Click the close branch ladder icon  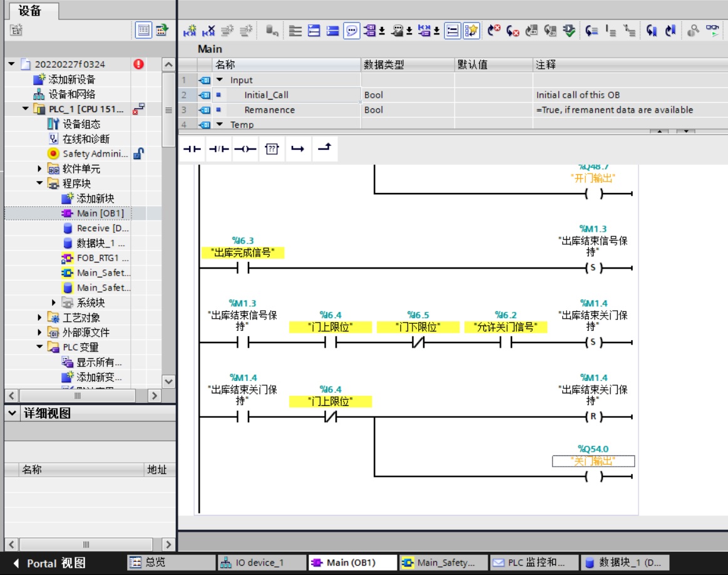tap(324, 149)
